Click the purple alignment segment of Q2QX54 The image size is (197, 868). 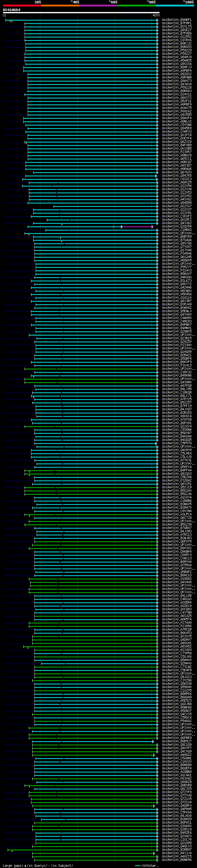(137, 227)
